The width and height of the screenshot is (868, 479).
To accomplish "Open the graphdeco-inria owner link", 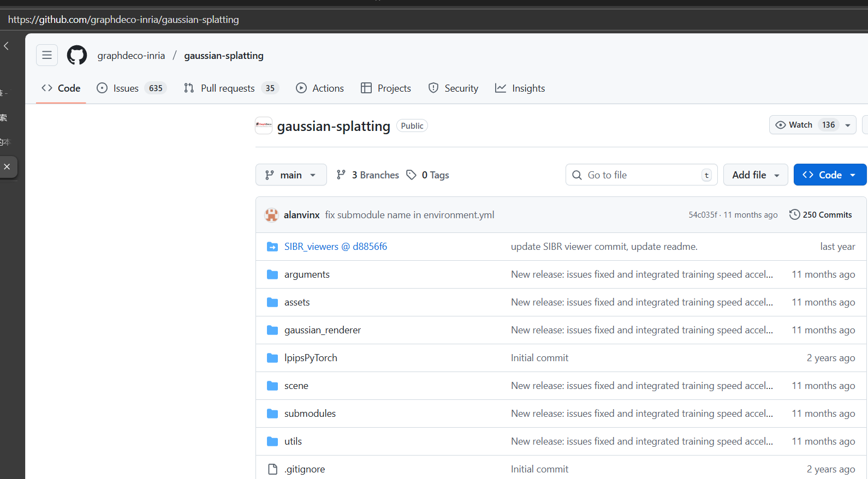I will coord(131,56).
